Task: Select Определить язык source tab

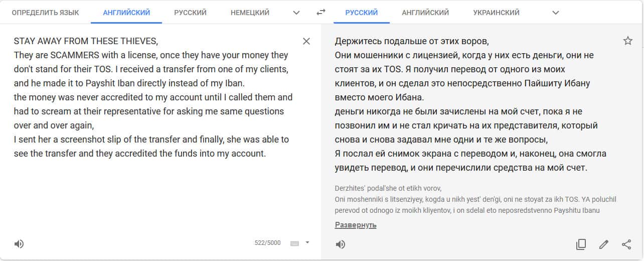Action: coord(45,13)
